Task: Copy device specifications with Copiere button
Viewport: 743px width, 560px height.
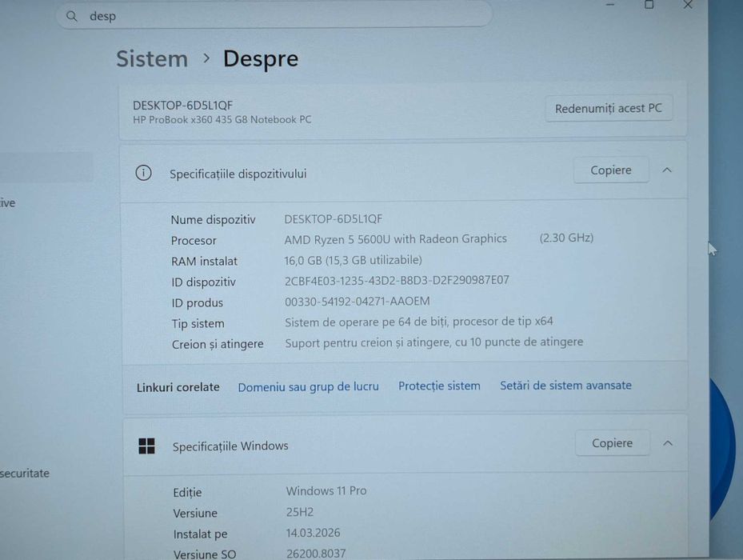Action: coord(611,170)
